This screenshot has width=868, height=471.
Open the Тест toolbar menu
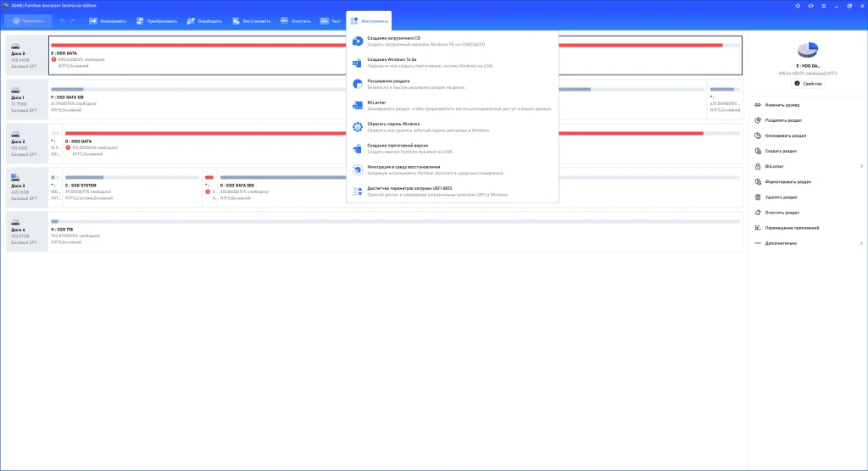[330, 21]
